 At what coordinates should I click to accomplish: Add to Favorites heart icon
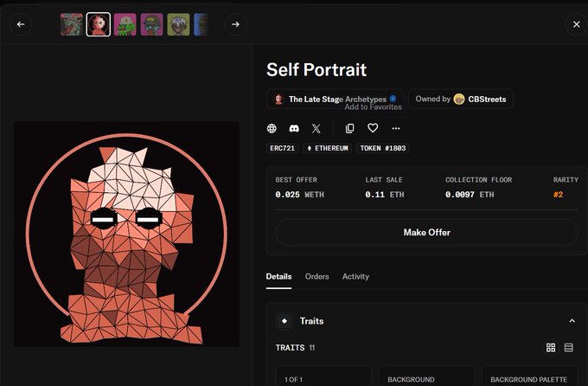[x=373, y=128]
